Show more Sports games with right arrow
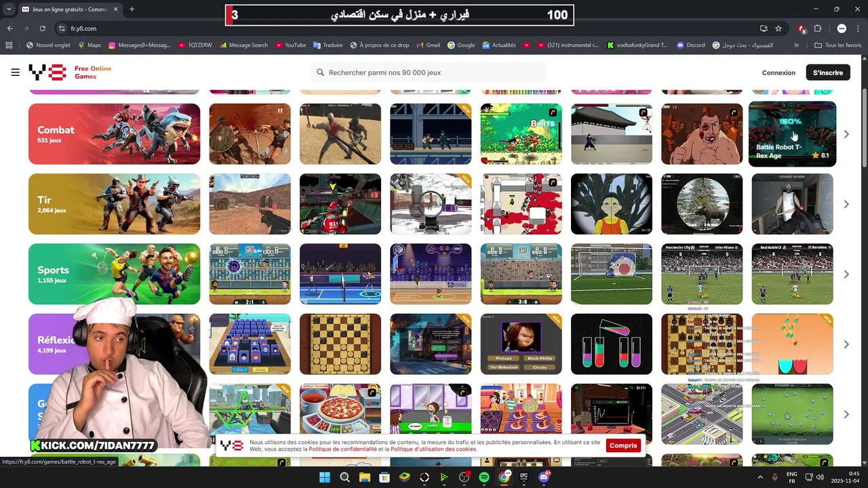This screenshot has width=868, height=488. pyautogui.click(x=846, y=274)
